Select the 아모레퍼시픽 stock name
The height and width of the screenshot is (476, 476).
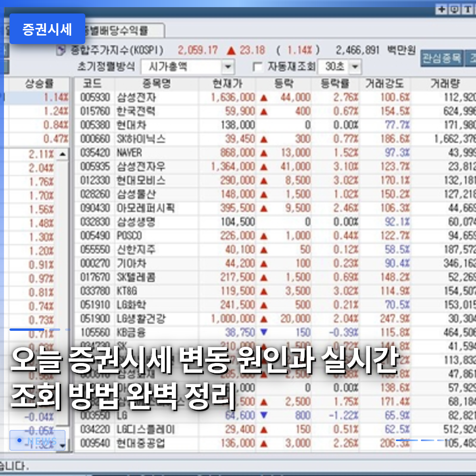(146, 208)
